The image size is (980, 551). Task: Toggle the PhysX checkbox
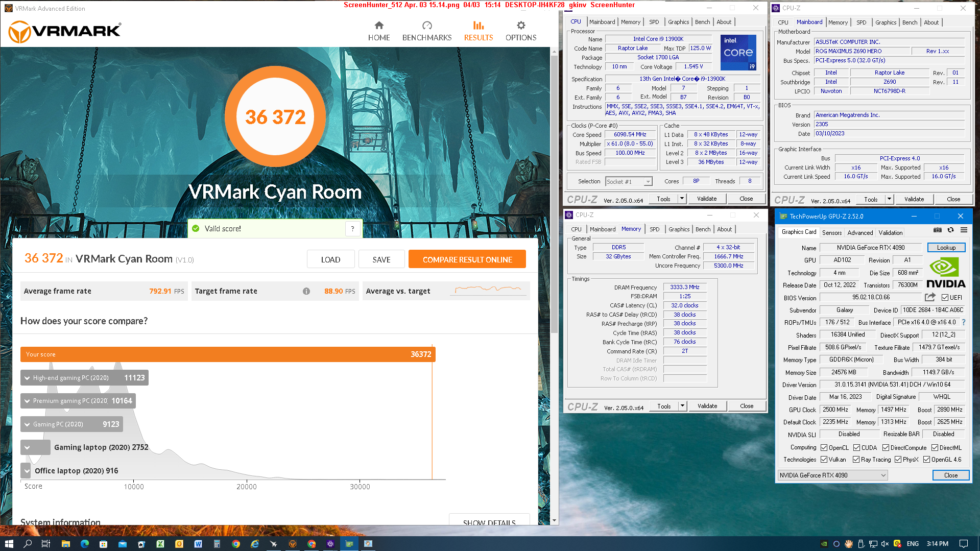(x=898, y=460)
